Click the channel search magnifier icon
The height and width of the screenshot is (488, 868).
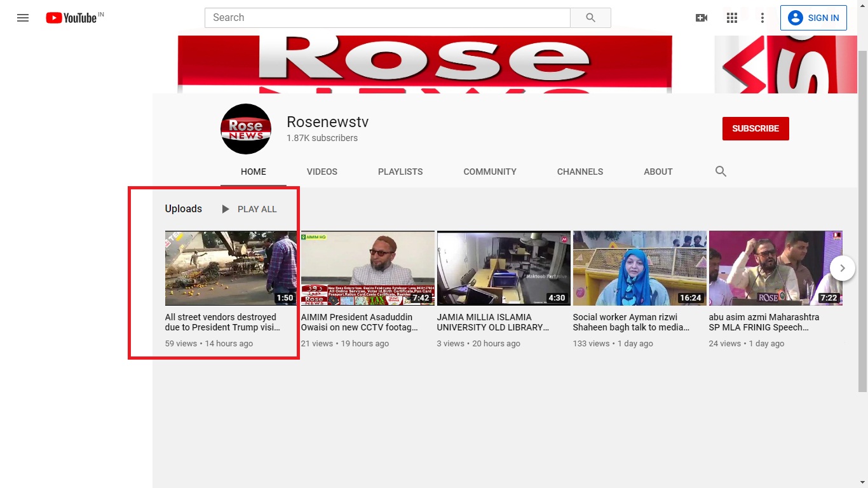(721, 172)
